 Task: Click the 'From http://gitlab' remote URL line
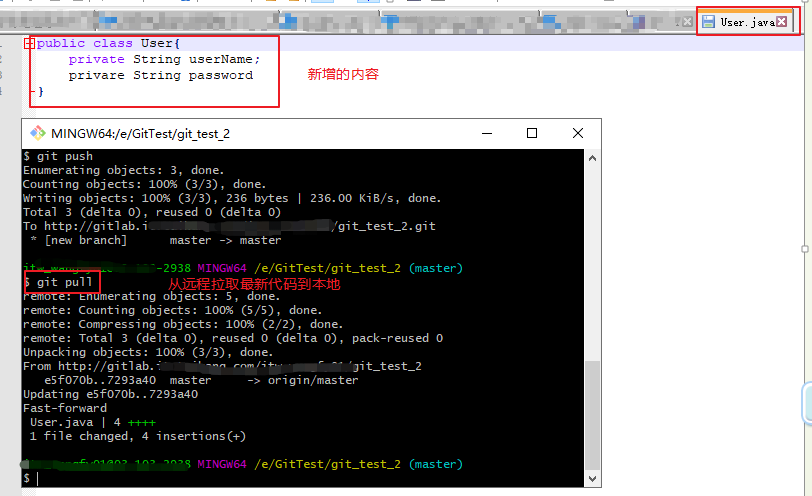tap(222, 366)
